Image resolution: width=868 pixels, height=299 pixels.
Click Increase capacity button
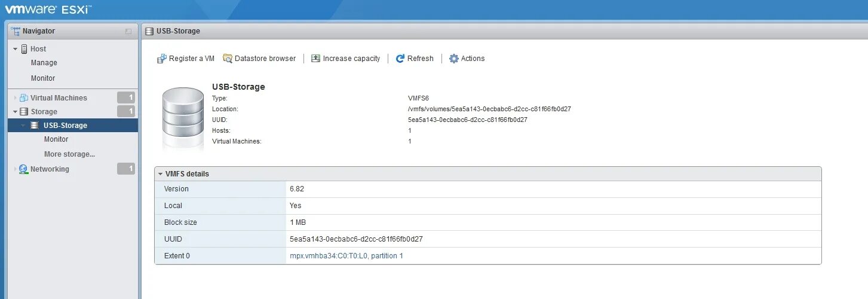[x=346, y=59]
